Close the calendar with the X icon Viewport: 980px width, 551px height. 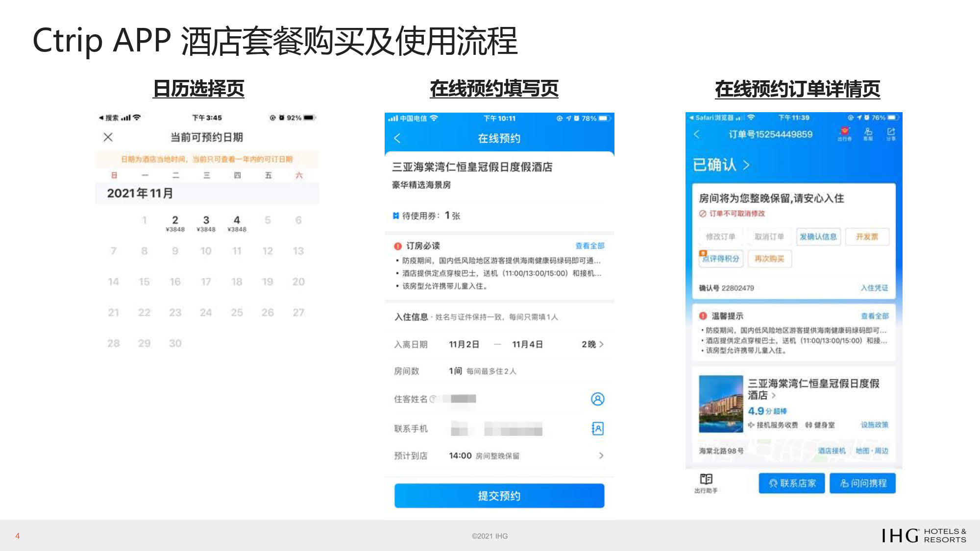point(108,137)
